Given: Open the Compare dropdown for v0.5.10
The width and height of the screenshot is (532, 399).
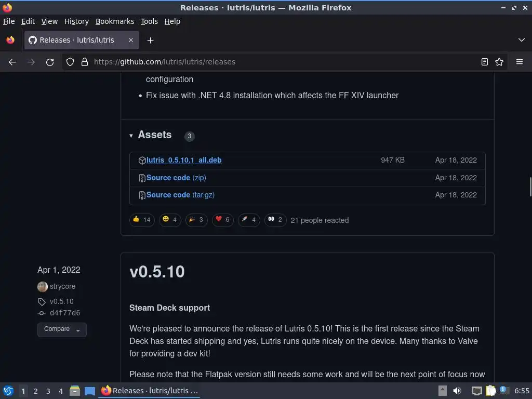Looking at the screenshot, I should pos(62,329).
